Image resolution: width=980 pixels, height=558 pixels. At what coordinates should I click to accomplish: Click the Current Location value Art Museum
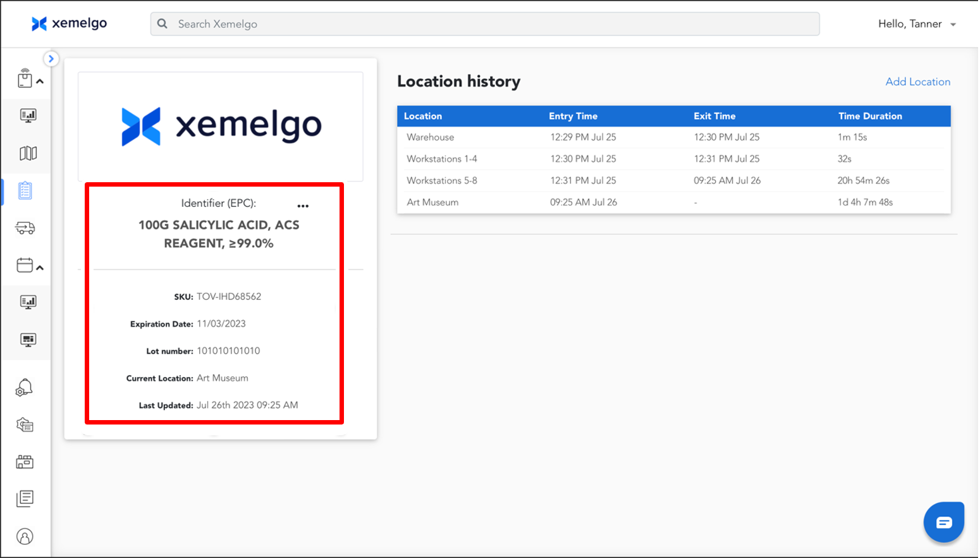tap(223, 378)
